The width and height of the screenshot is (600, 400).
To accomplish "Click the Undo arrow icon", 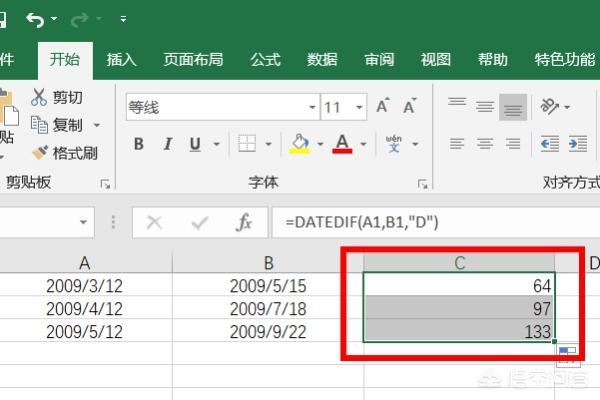I will (36, 18).
